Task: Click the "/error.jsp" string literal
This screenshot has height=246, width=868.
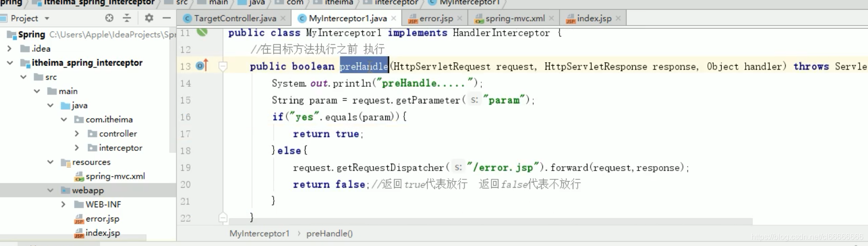Action: (x=503, y=168)
